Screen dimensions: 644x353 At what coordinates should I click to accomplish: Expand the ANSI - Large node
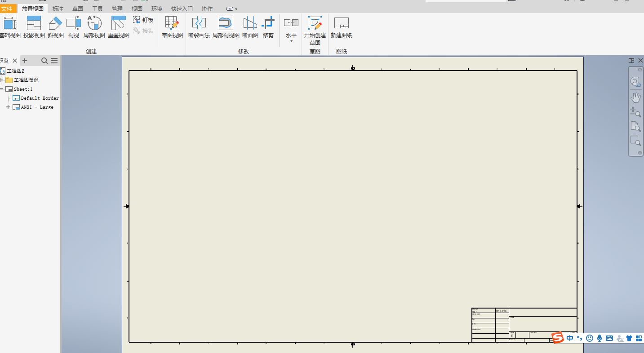(8, 107)
